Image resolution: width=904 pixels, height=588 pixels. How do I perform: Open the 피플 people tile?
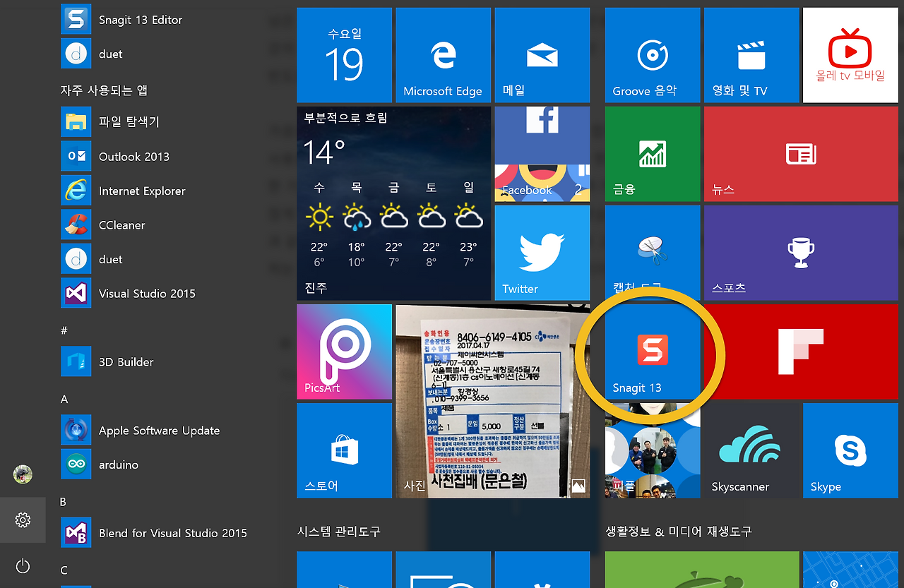coord(653,450)
